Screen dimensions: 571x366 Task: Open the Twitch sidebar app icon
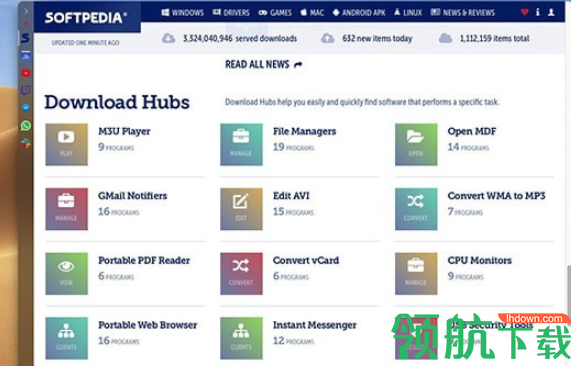(x=26, y=90)
